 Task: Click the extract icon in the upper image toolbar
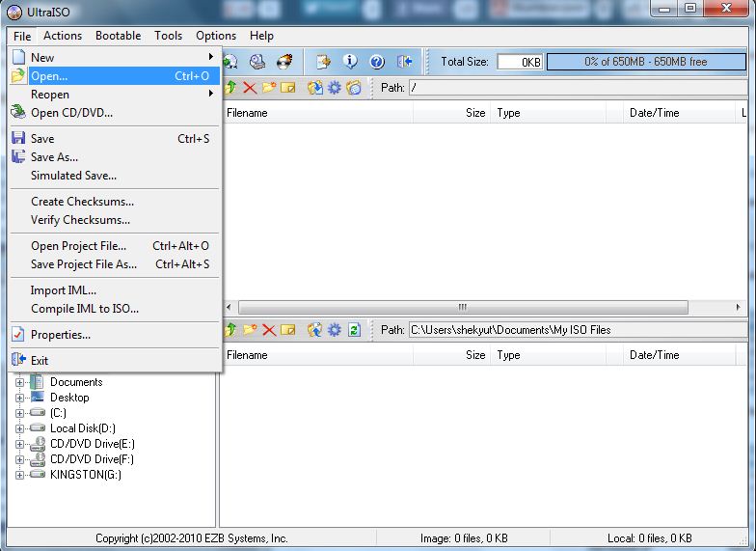314,87
